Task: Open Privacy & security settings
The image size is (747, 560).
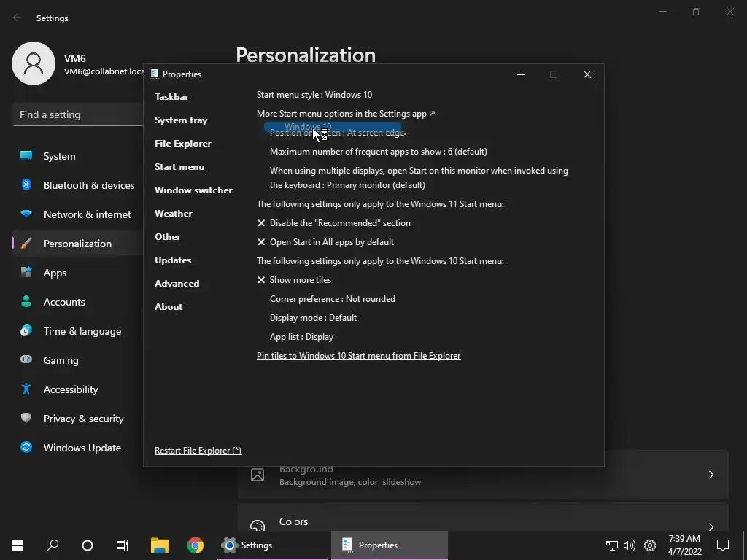Action: point(77,419)
